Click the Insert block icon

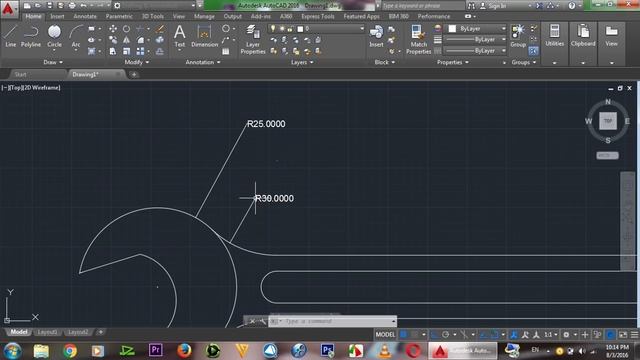pos(376,36)
